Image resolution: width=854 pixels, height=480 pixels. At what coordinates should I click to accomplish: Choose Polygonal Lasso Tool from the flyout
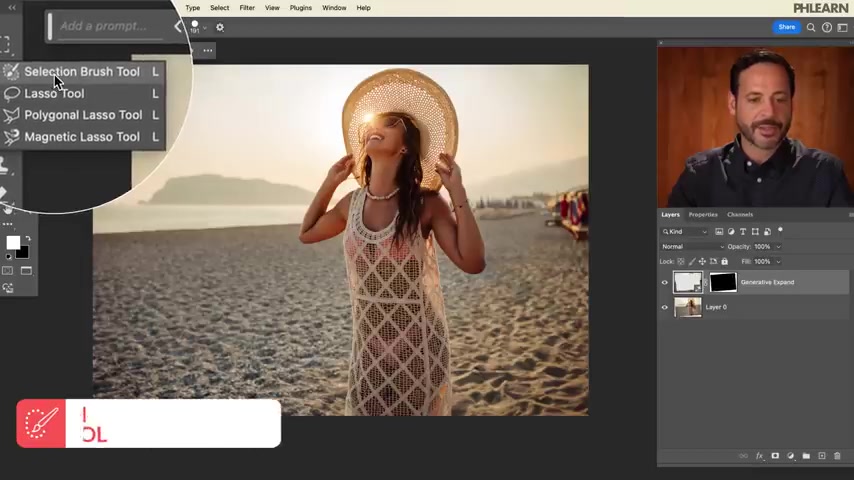click(x=82, y=116)
